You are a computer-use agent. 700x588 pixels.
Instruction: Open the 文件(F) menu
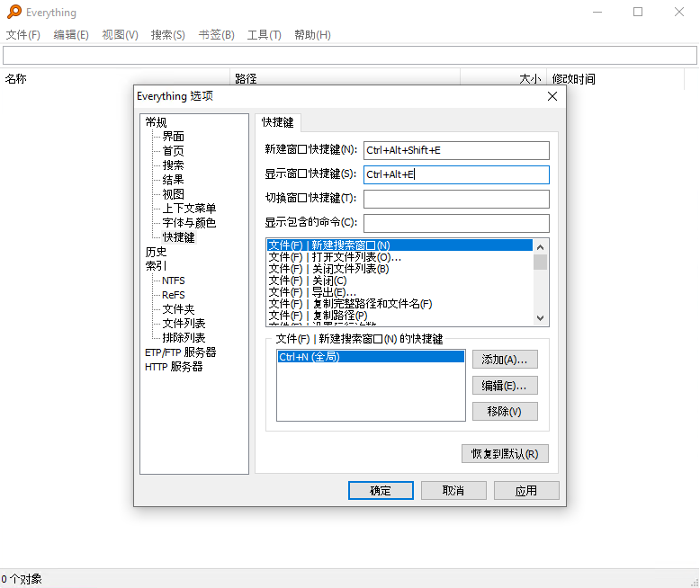(x=22, y=35)
